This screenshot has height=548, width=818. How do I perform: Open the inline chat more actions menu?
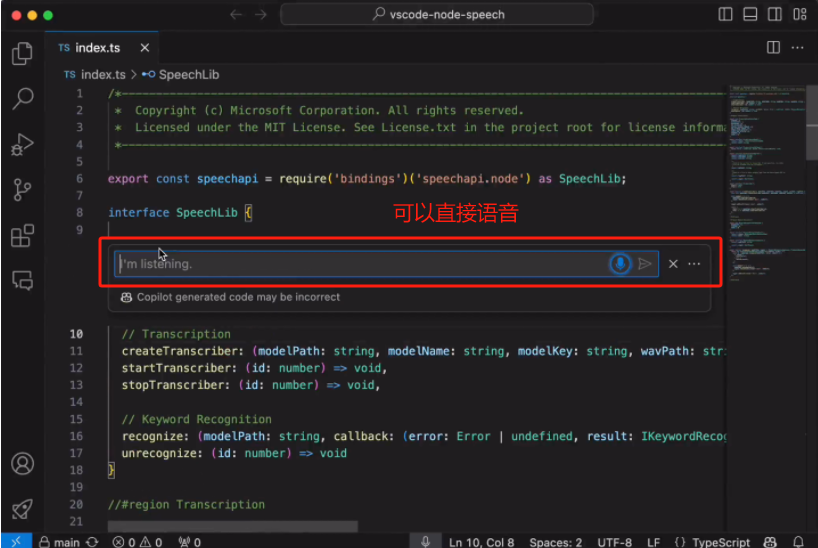tap(694, 264)
